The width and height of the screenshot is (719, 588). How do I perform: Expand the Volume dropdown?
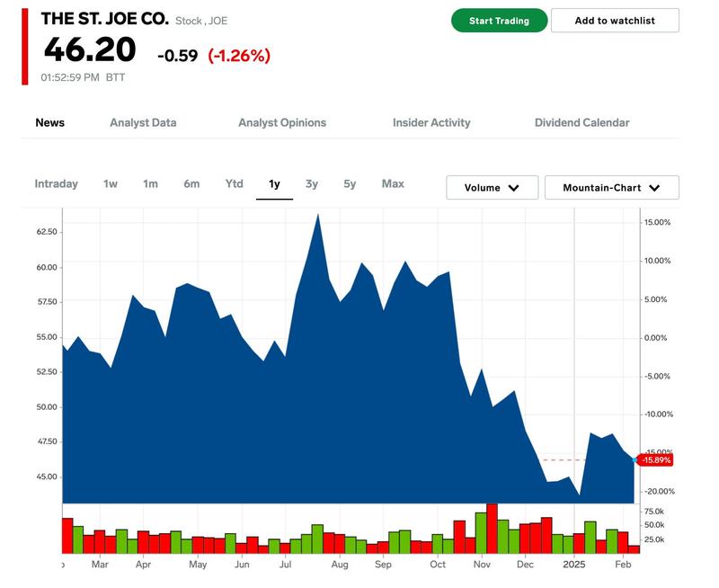coord(492,188)
